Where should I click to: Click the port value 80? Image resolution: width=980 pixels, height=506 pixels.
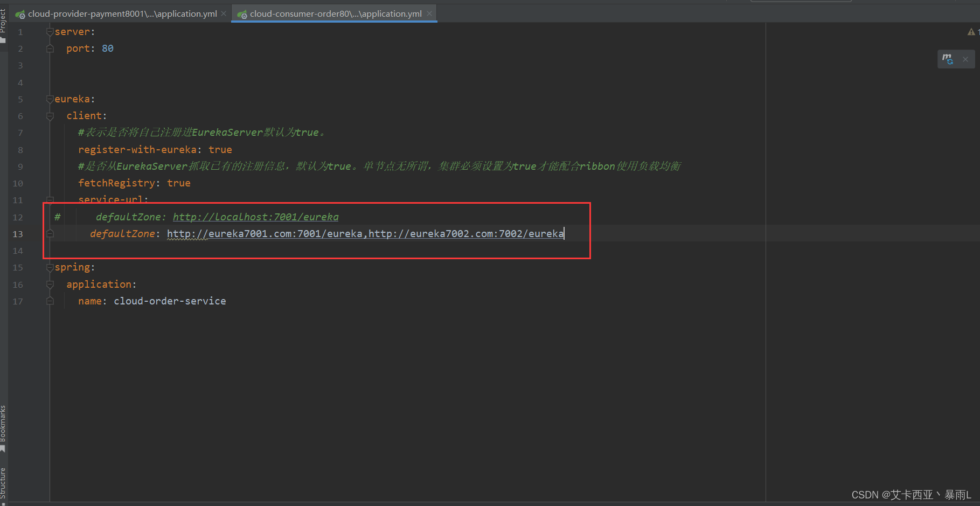click(x=108, y=48)
